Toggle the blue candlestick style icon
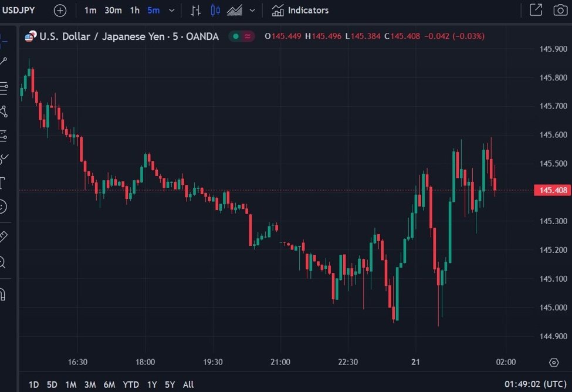The image size is (572, 392). 215,10
